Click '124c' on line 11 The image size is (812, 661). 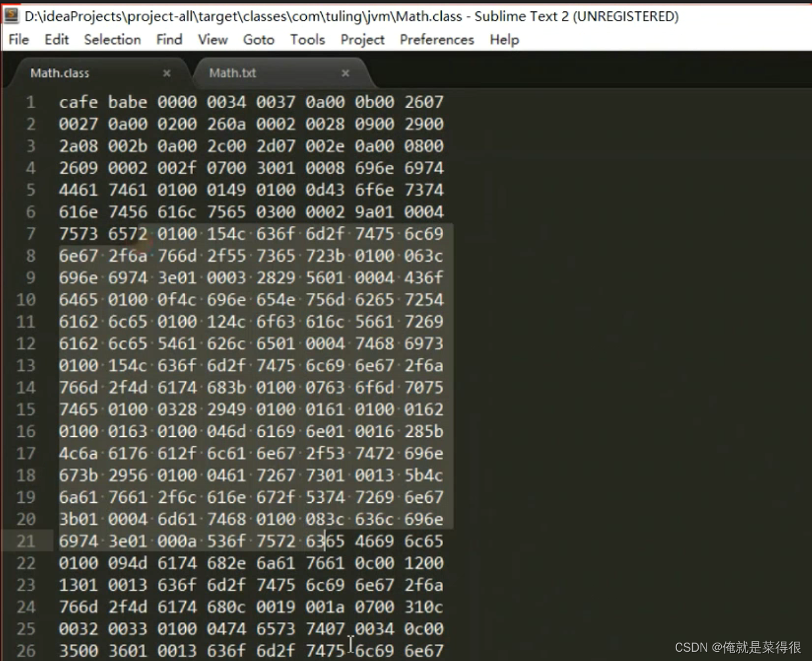click(x=227, y=322)
